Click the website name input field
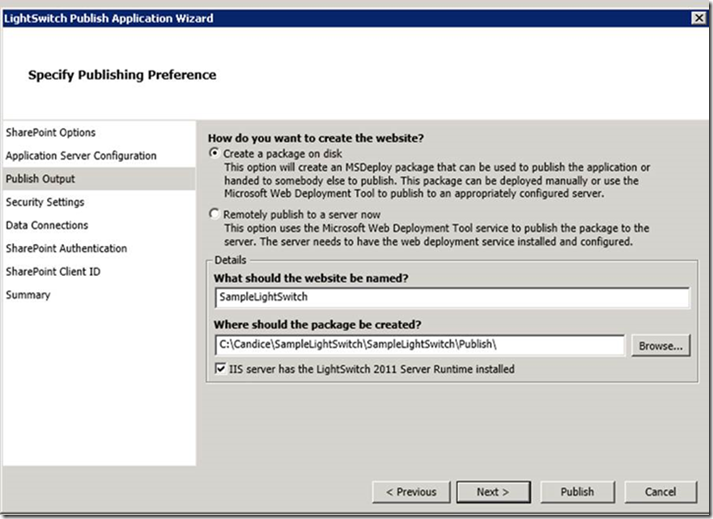713x519 pixels. (x=452, y=297)
